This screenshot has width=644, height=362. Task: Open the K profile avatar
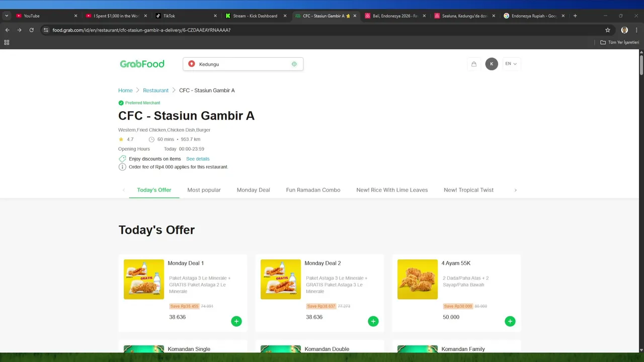click(492, 64)
